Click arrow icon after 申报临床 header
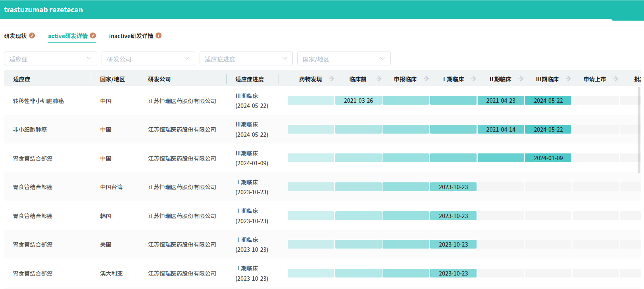 click(x=426, y=79)
